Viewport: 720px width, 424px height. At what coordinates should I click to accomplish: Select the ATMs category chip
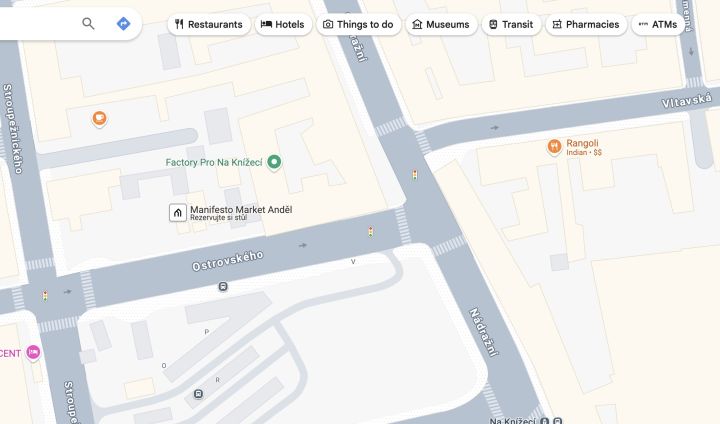[658, 24]
